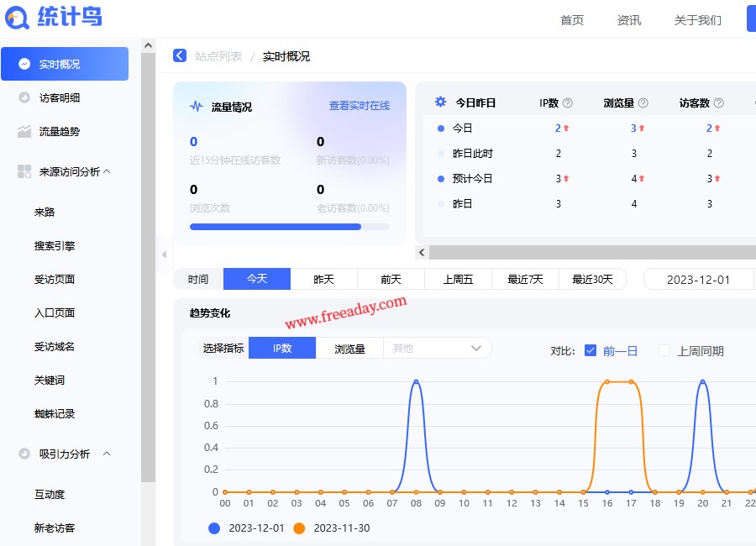Select the 浏览量 metric button
The width and height of the screenshot is (756, 546).
click(x=349, y=349)
